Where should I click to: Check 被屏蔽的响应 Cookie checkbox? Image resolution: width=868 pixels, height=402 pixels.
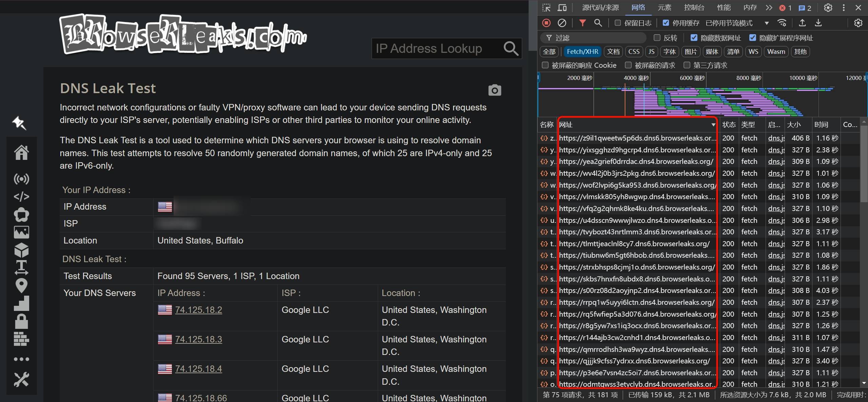point(545,65)
